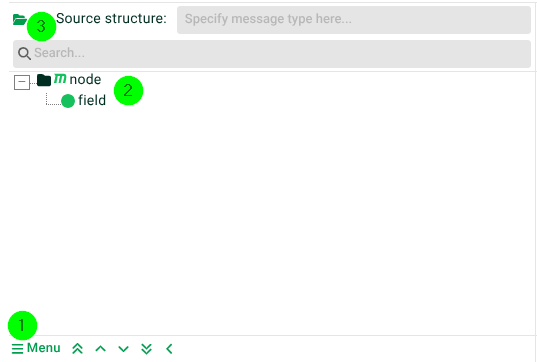Screen dimensions: 537x362
Task: Collapse the node tree with the minus box
Action: 22,82
